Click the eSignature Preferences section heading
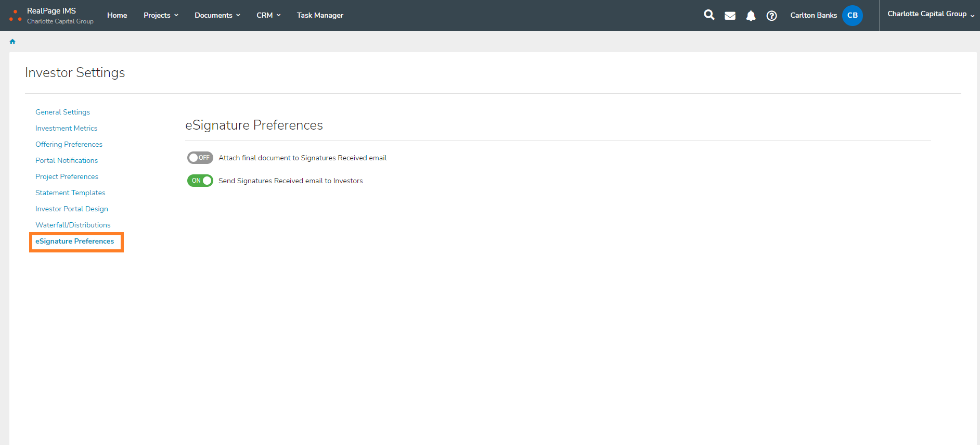The image size is (980, 445). coord(254,125)
